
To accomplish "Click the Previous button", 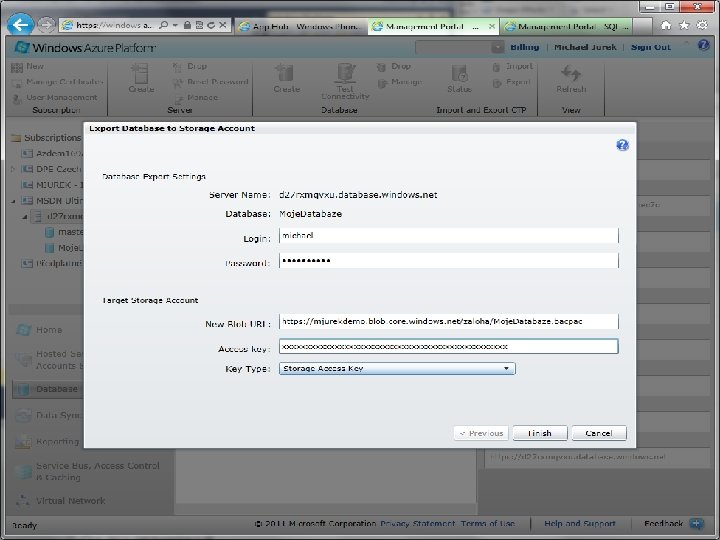I will pos(481,433).
